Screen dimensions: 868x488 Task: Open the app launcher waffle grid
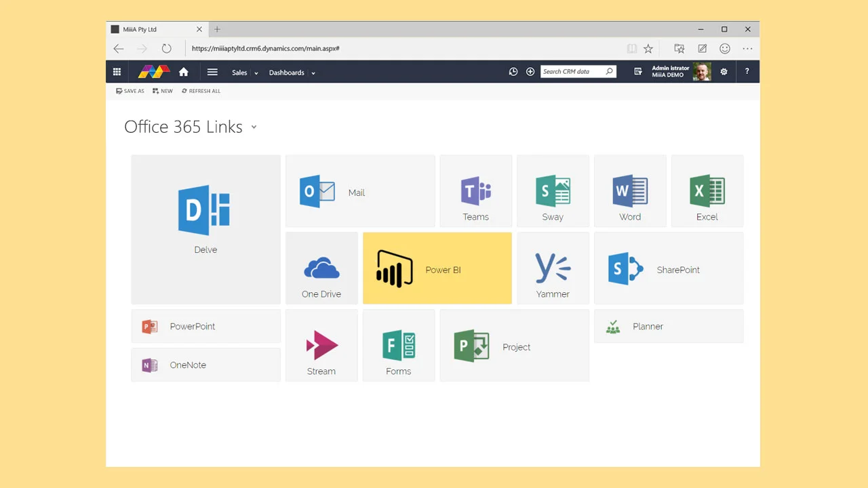click(117, 72)
